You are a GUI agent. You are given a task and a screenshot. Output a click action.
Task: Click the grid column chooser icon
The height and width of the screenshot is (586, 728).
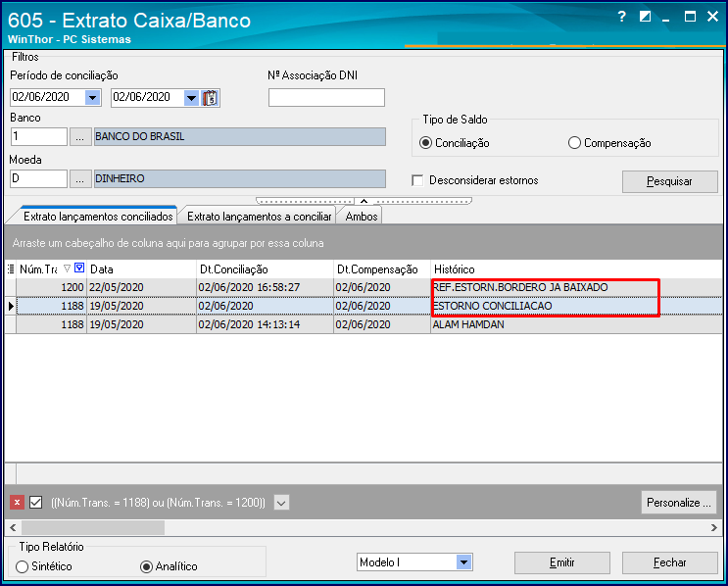pyautogui.click(x=11, y=269)
